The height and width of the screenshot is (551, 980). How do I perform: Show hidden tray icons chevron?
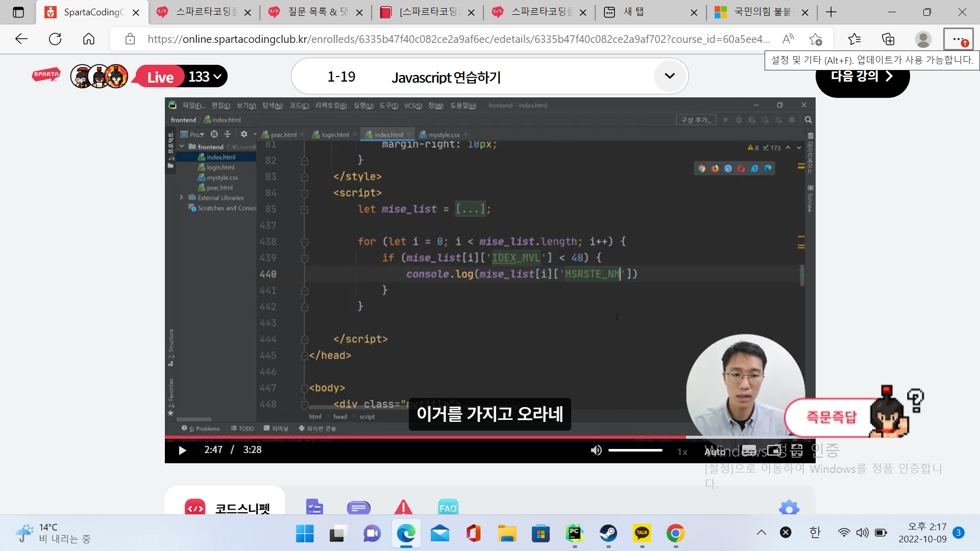click(762, 533)
